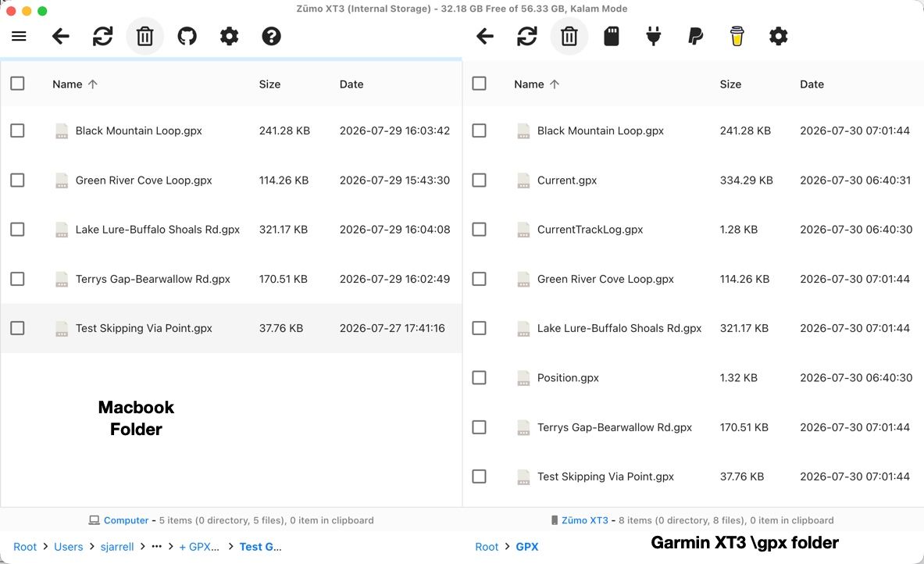Check Current.gpx on the Zūmo XT3
Screen dimensions: 924x564
[x=479, y=180]
